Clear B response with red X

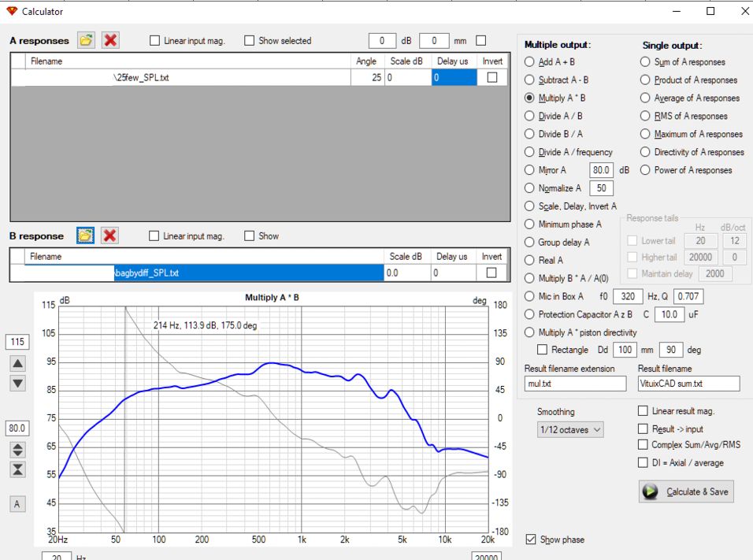[110, 235]
